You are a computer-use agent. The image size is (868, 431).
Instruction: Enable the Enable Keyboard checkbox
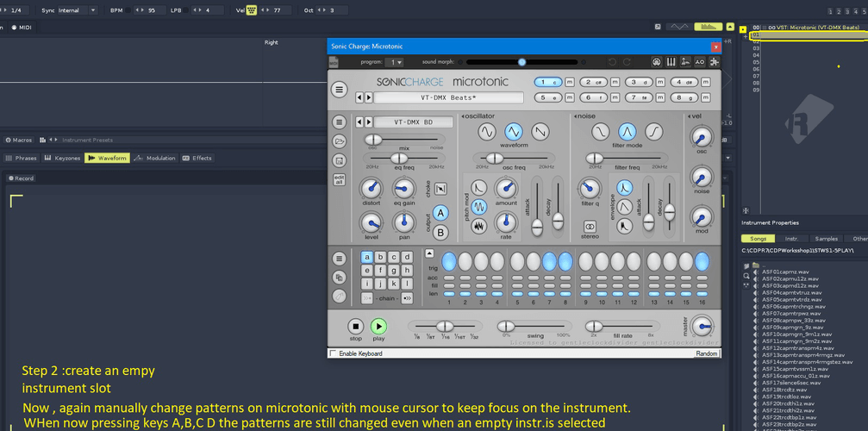pyautogui.click(x=333, y=353)
